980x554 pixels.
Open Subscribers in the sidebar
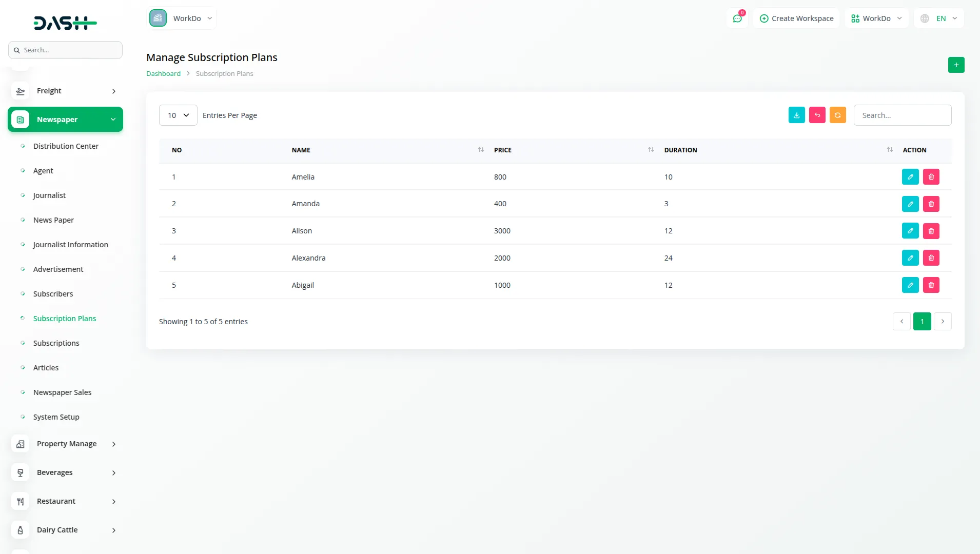coord(53,294)
